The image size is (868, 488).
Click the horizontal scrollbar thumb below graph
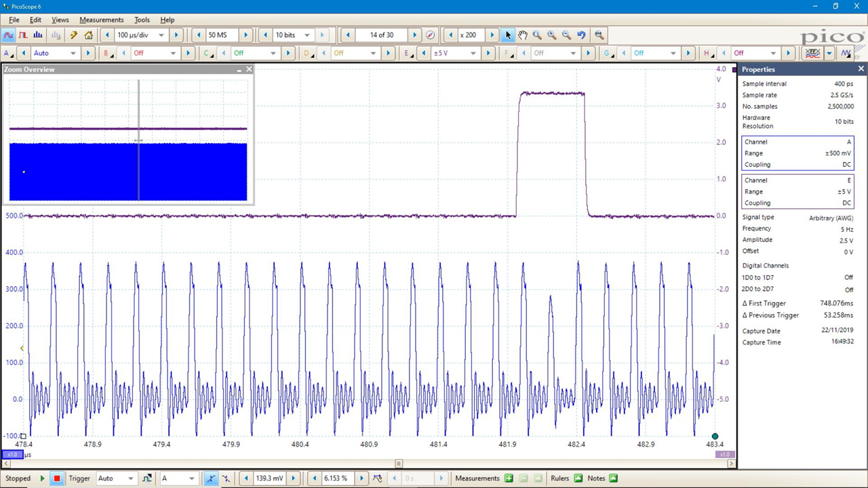point(399,464)
